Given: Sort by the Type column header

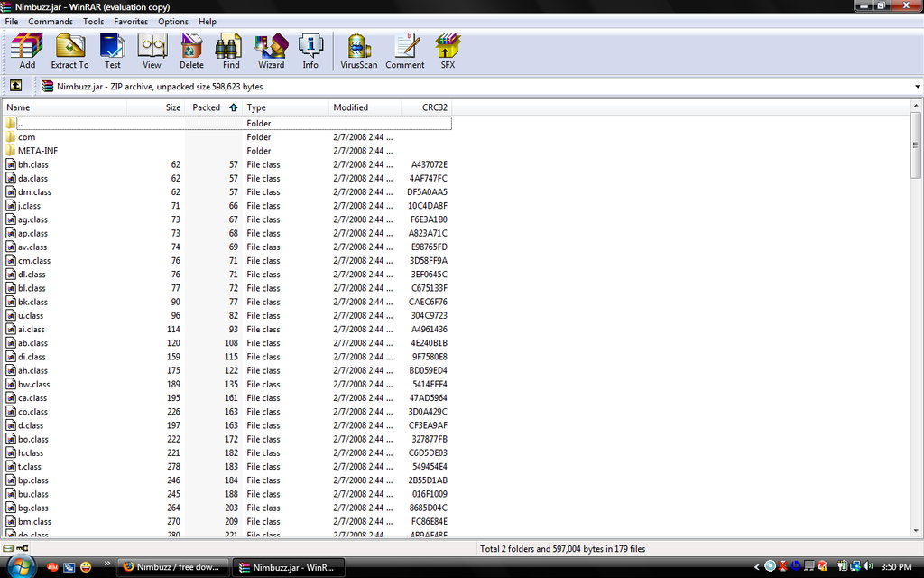Looking at the screenshot, I should pos(285,107).
